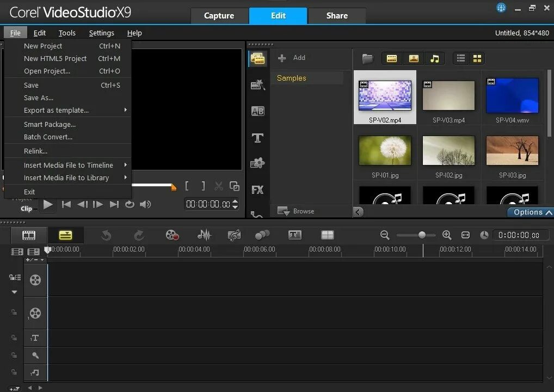The width and height of the screenshot is (554, 392).
Task: Expand Insert Media File to Library submenu
Action: (x=125, y=177)
